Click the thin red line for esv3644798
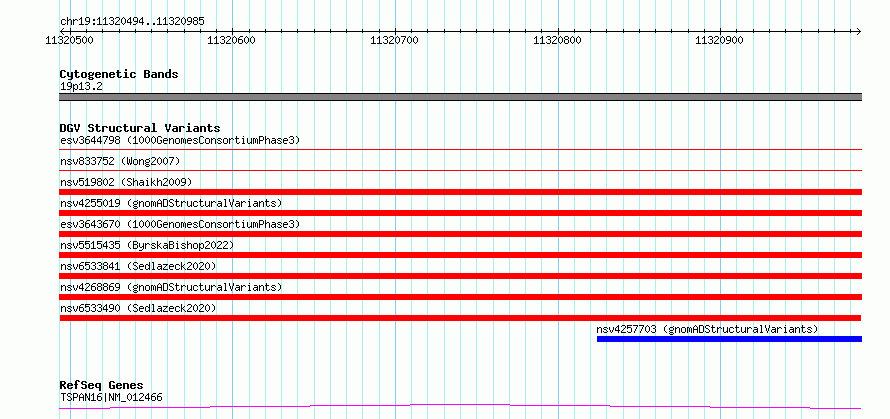Image resolution: width=890 pixels, height=419 pixels. point(460,149)
